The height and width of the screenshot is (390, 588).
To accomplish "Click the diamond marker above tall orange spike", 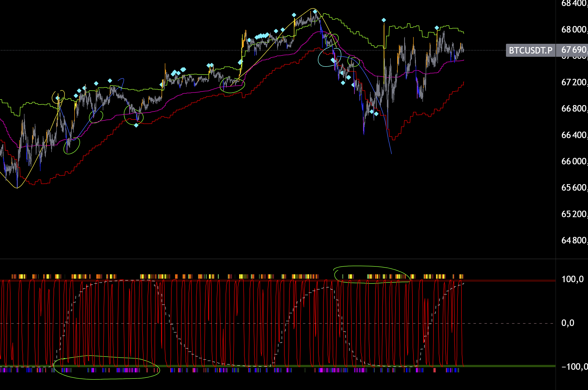I will pos(384,20).
